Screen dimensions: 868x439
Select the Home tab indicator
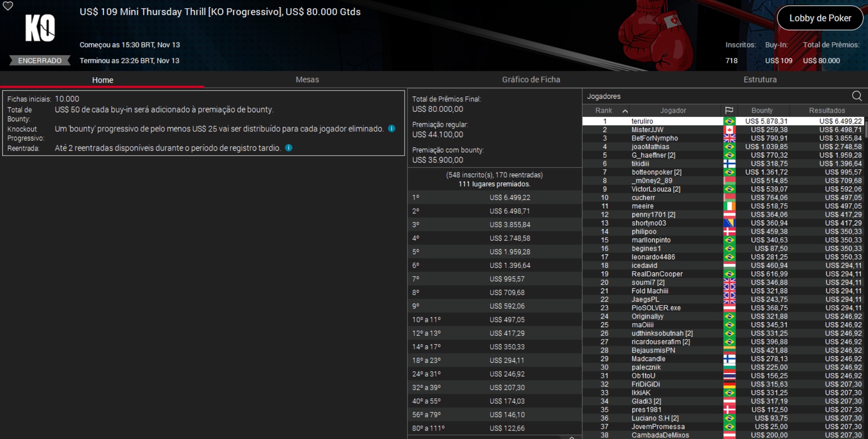click(102, 80)
